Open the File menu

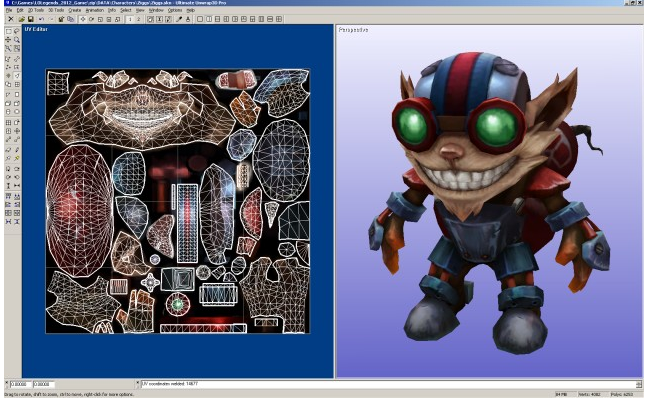pyautogui.click(x=9, y=10)
